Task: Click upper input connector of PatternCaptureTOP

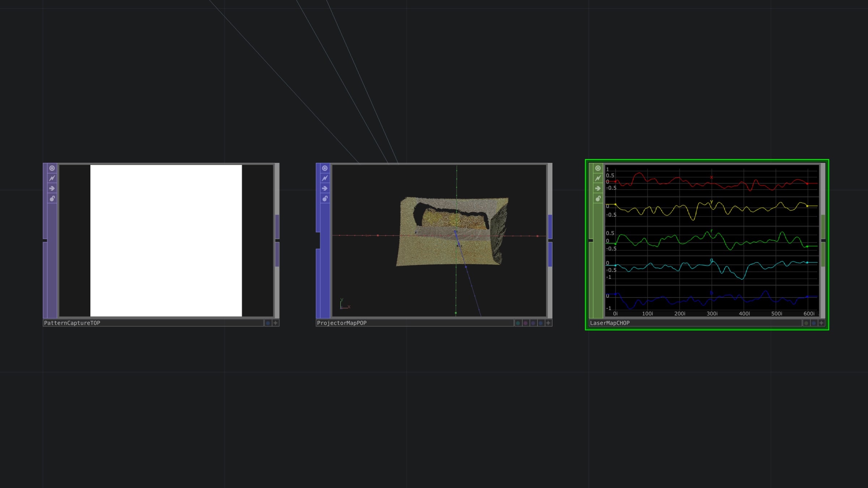Action: pos(45,201)
